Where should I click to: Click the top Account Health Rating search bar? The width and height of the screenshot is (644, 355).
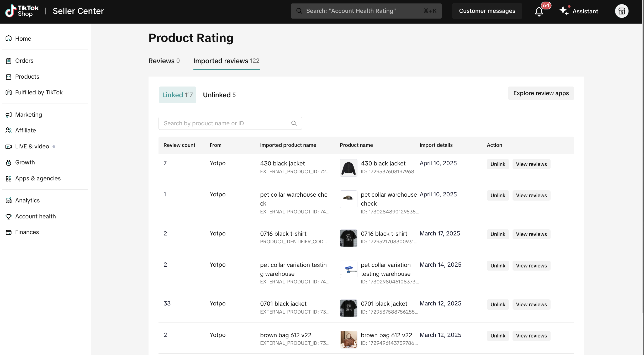tap(366, 11)
